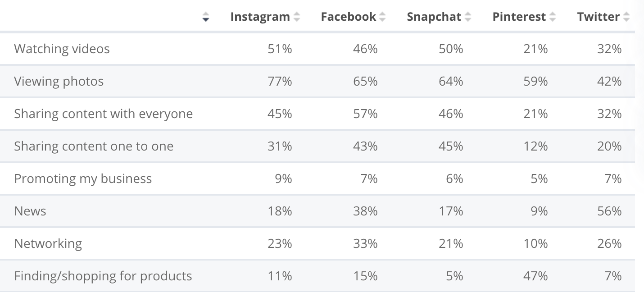Image resolution: width=644 pixels, height=302 pixels.
Task: Click the Viewing photos row label
Action: click(59, 81)
